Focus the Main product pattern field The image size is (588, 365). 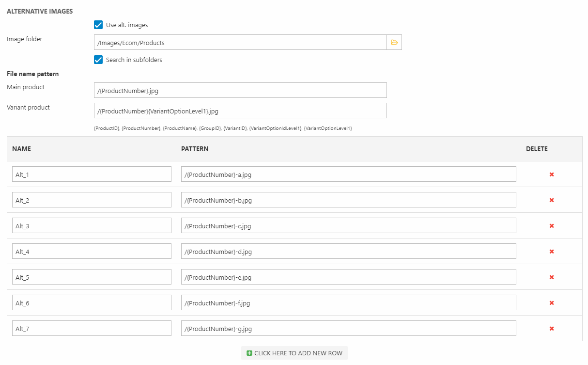(240, 90)
